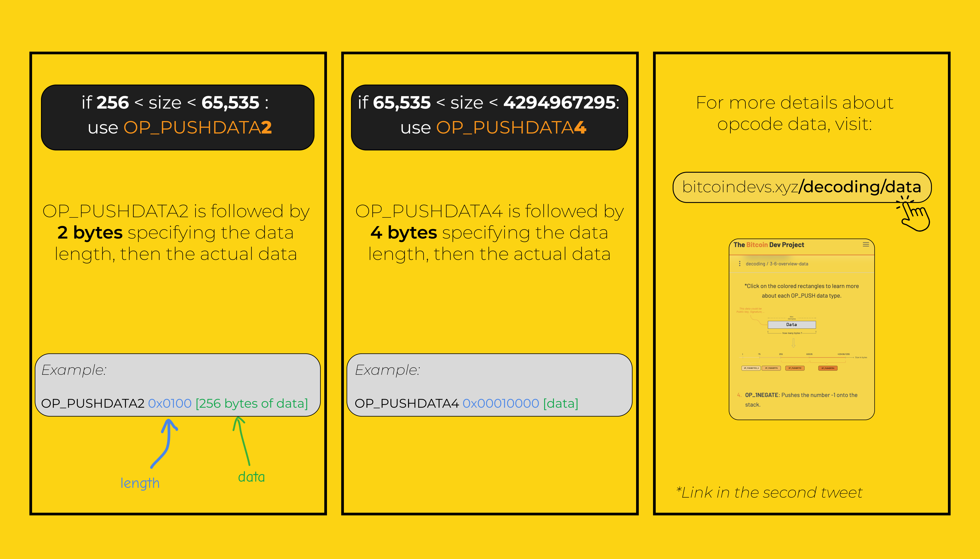Click the green [256 bytes of data] text
The height and width of the screenshot is (559, 980).
[252, 403]
